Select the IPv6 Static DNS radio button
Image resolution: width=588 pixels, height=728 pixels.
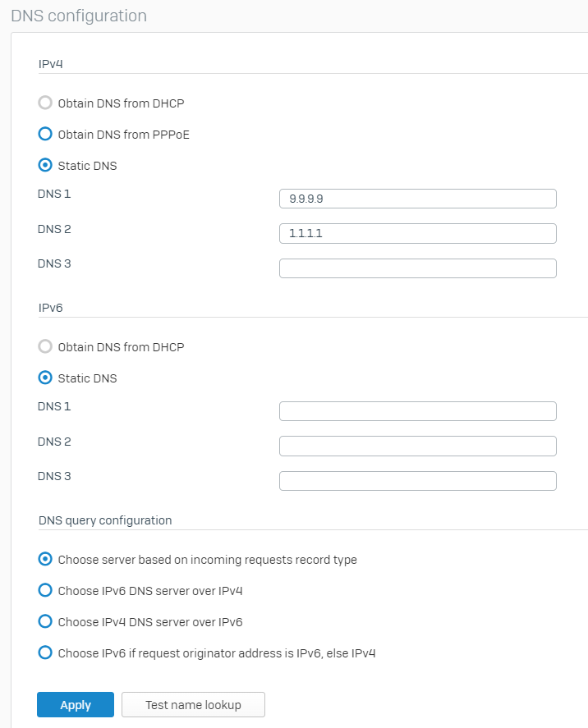pyautogui.click(x=45, y=378)
